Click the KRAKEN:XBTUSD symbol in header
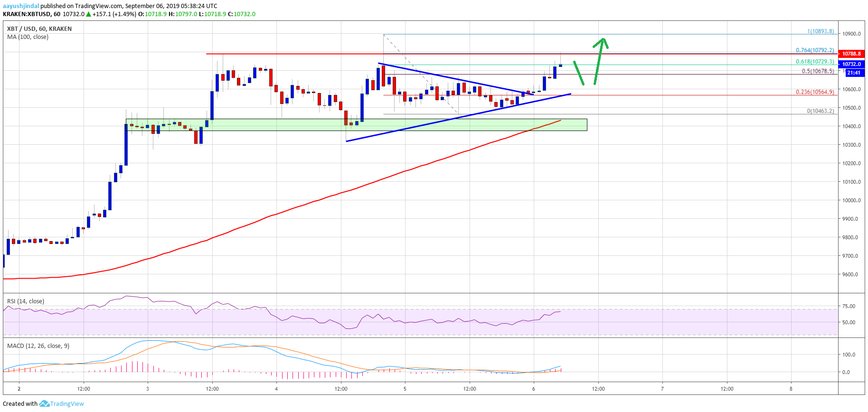 (x=27, y=14)
